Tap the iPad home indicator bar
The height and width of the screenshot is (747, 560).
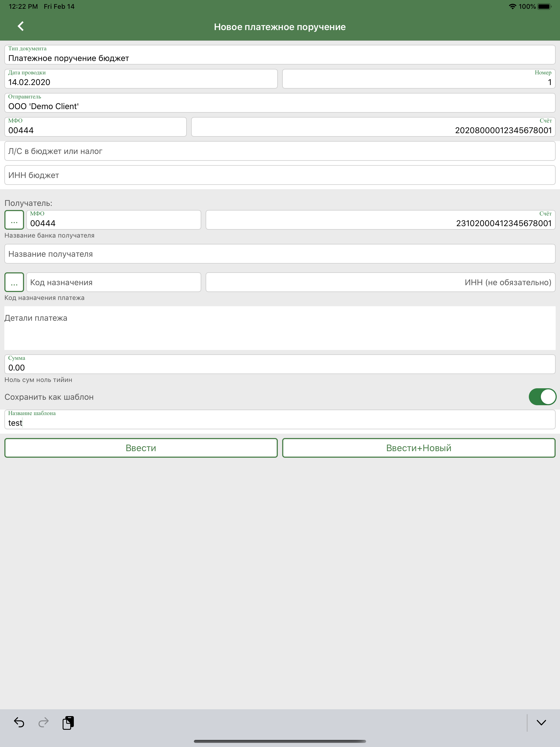coord(280,741)
